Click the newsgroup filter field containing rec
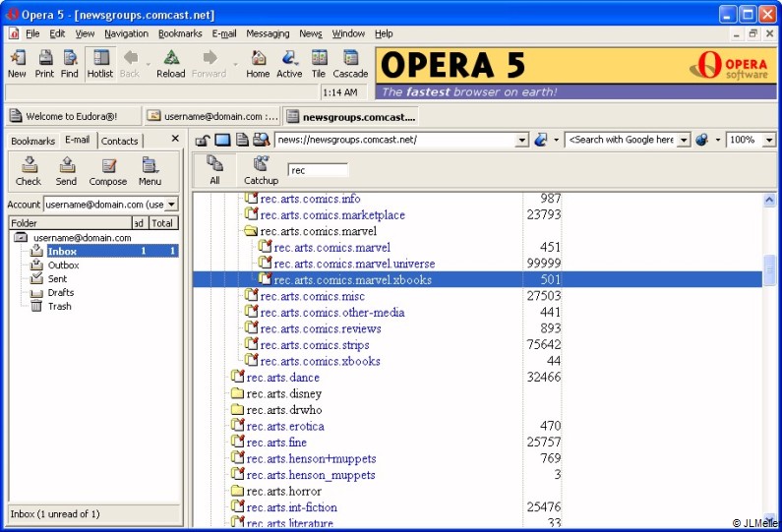The height and width of the screenshot is (532, 782). click(318, 170)
